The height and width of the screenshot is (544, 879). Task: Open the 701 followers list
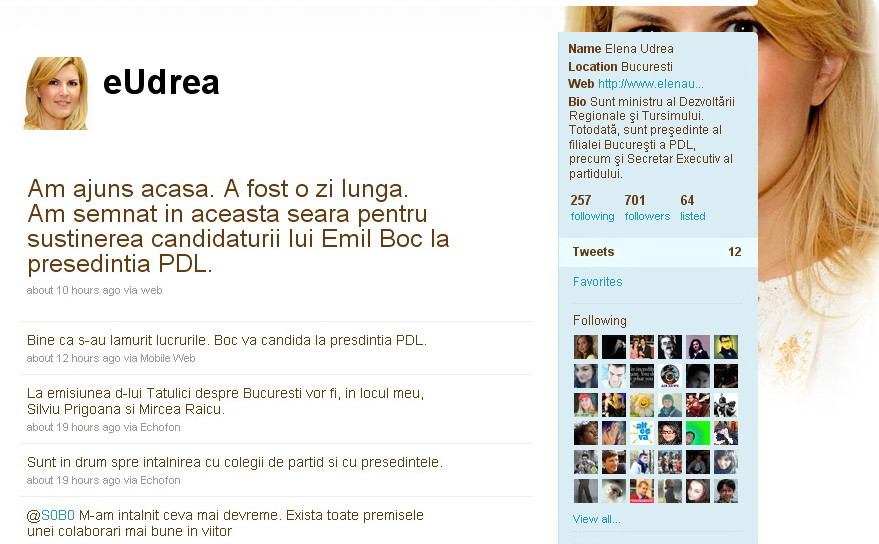tap(647, 208)
